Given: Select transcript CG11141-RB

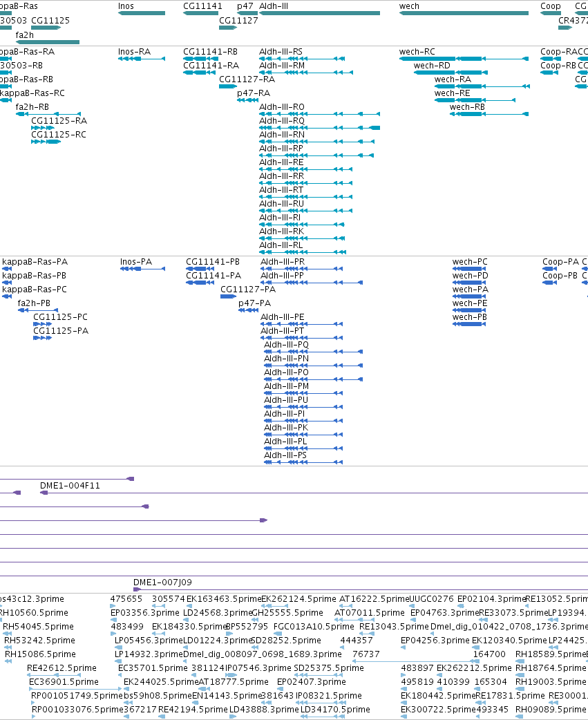Looking at the screenshot, I should pyautogui.click(x=200, y=59).
